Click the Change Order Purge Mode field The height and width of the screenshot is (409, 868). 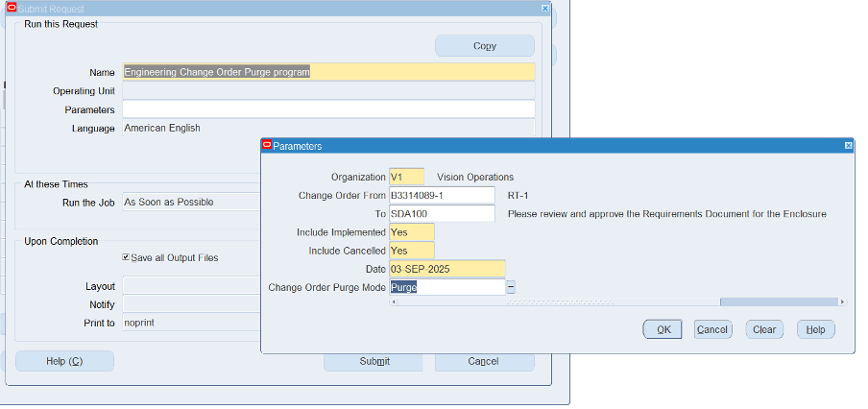pyautogui.click(x=447, y=287)
